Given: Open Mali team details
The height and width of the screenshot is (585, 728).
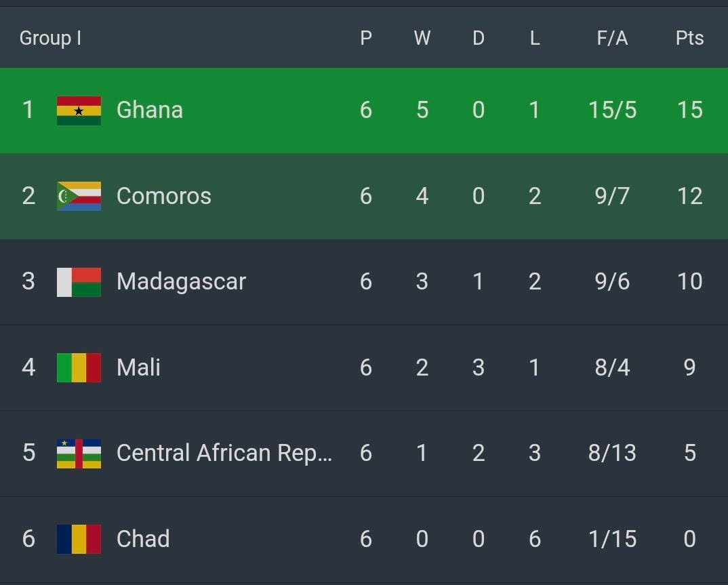Looking at the screenshot, I should point(138,367).
